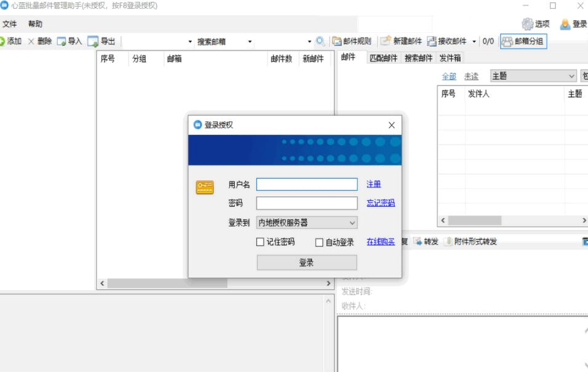
Task: Click the Buy Online (在线购买) link
Action: pyautogui.click(x=381, y=242)
